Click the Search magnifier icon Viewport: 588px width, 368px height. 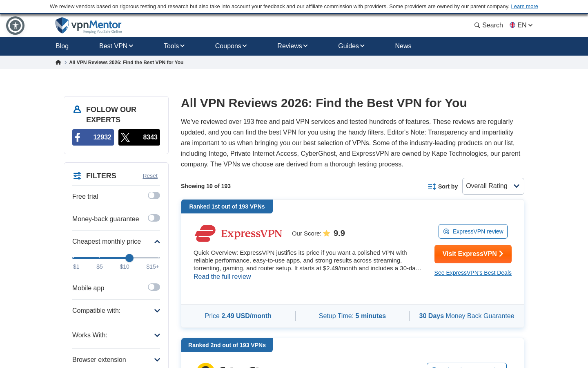477,25
